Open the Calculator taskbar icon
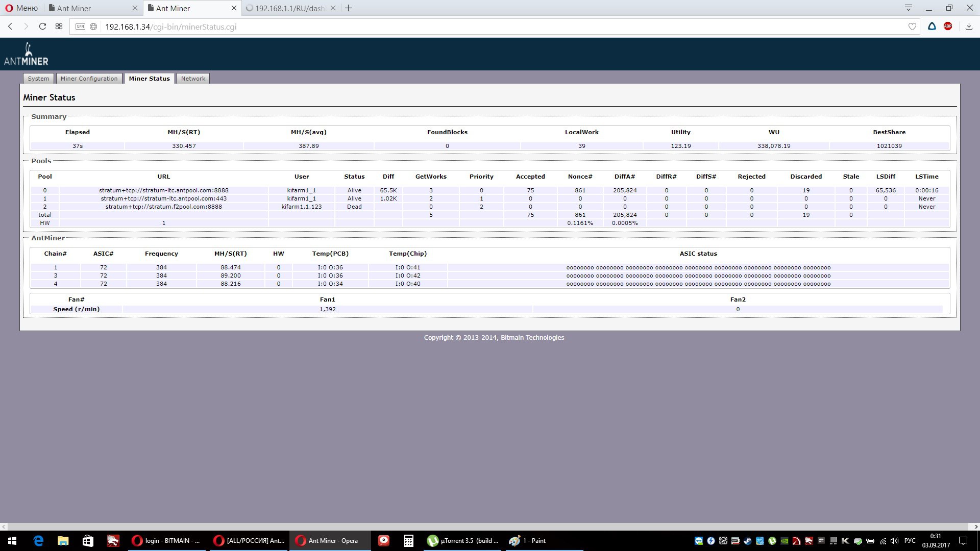Viewport: 980px width, 551px height. (408, 541)
